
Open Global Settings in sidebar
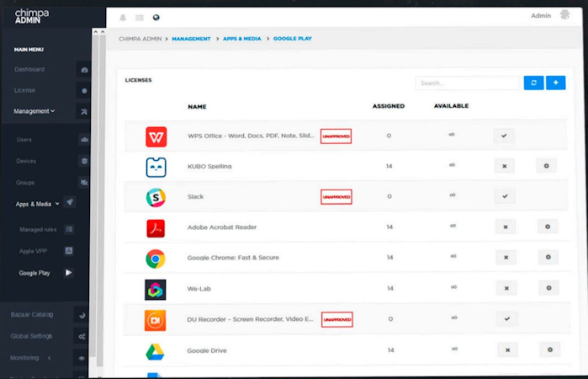31,336
